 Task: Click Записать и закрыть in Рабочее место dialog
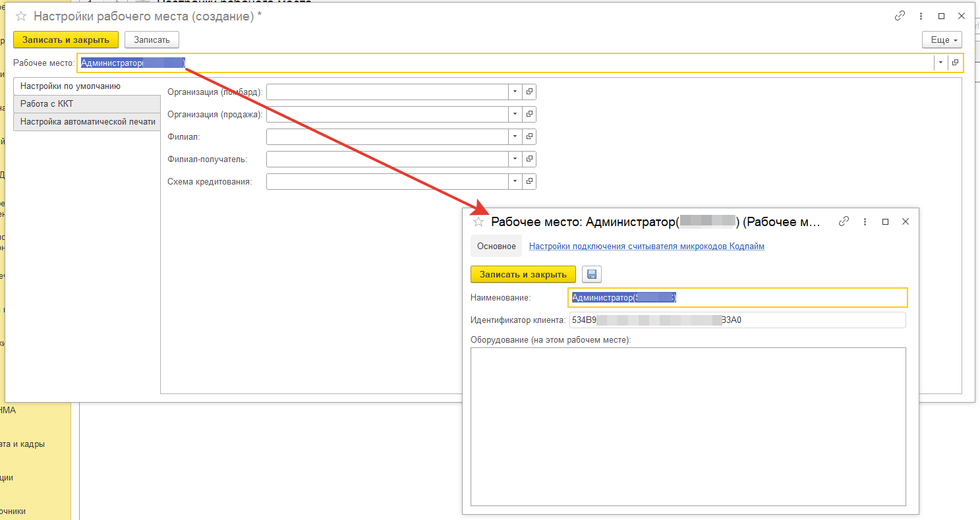pyautogui.click(x=523, y=274)
